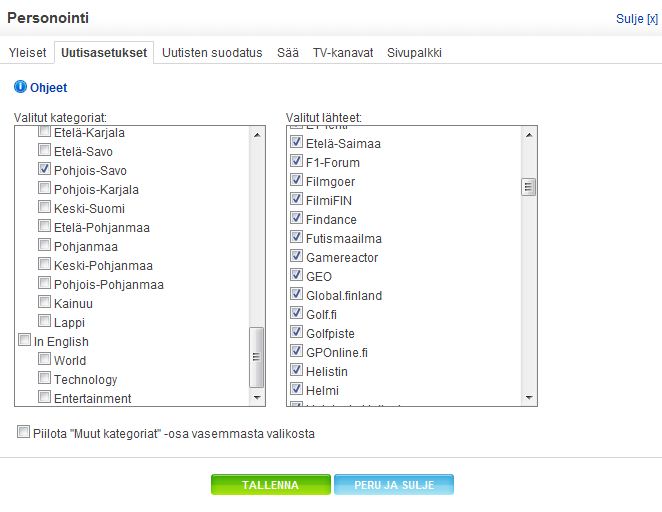Go to the TV-kanavat tab
Image resolution: width=662 pixels, height=512 pixels.
point(343,53)
